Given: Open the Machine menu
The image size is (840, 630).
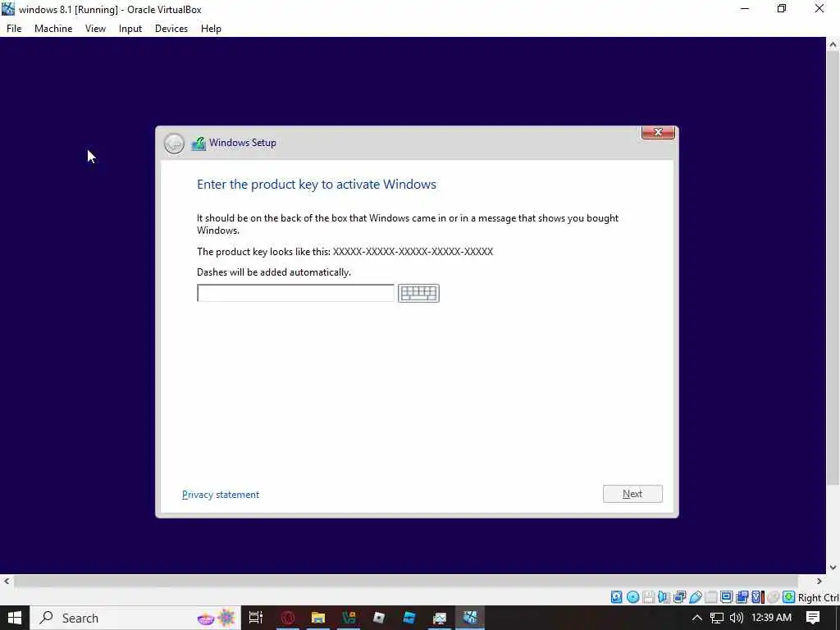Looking at the screenshot, I should click(x=53, y=29).
